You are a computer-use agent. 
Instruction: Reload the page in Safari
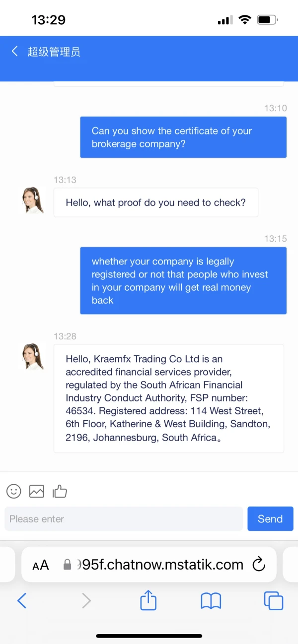(259, 564)
